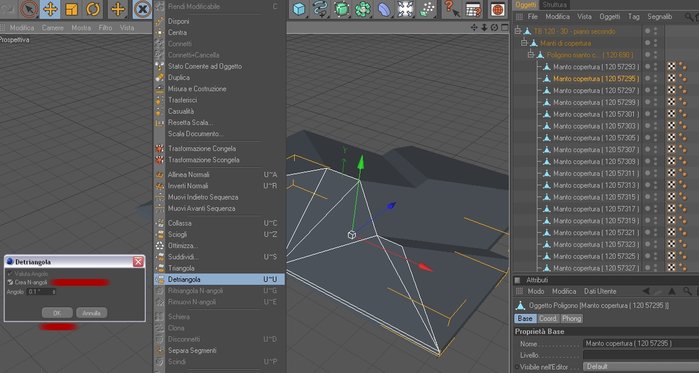Click the Attributes panel search magnifier
Screen dimensions: 699x373
coord(687,291)
